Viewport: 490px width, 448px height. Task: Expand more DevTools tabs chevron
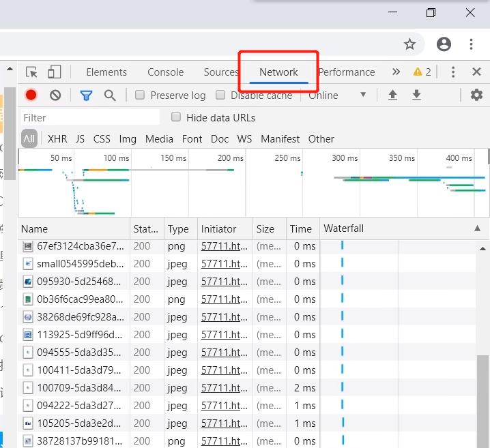(x=396, y=72)
